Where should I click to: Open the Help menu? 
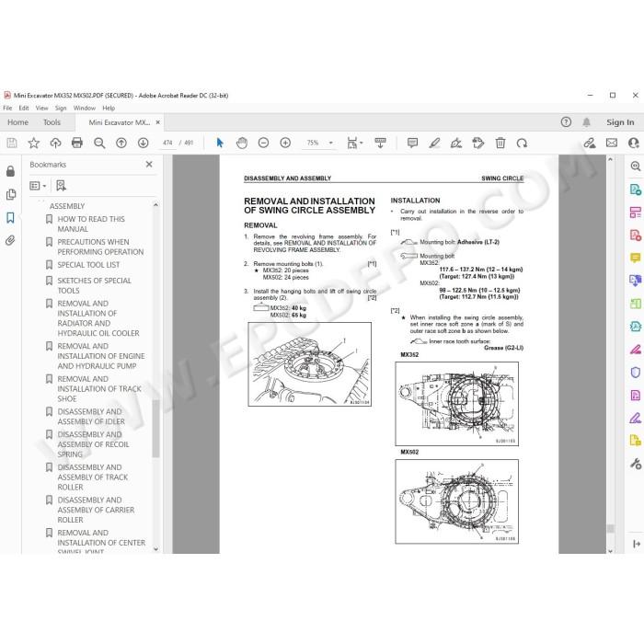109,108
